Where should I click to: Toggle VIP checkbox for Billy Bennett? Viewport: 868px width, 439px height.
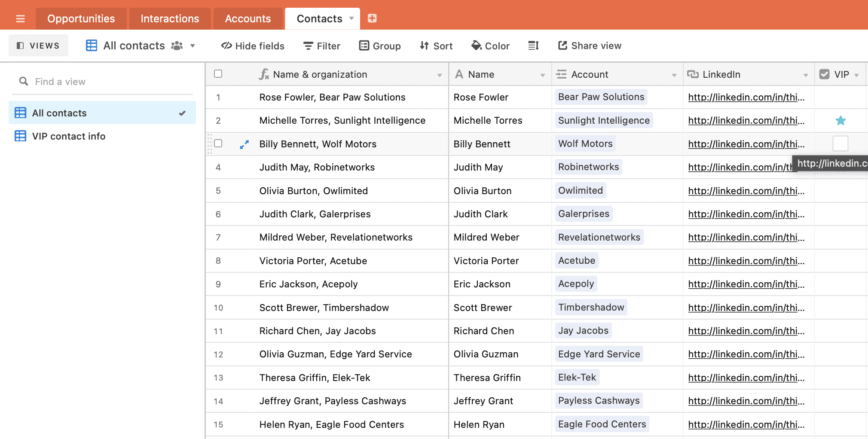point(840,143)
